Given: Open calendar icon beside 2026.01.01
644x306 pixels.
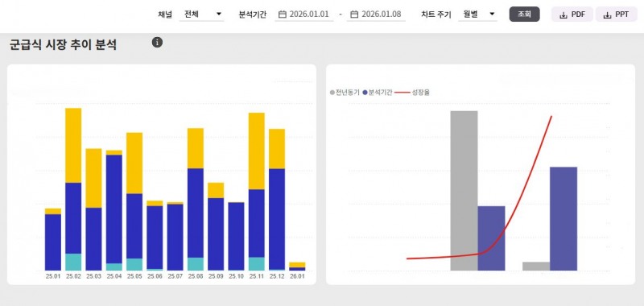Looking at the screenshot, I should [x=283, y=14].
